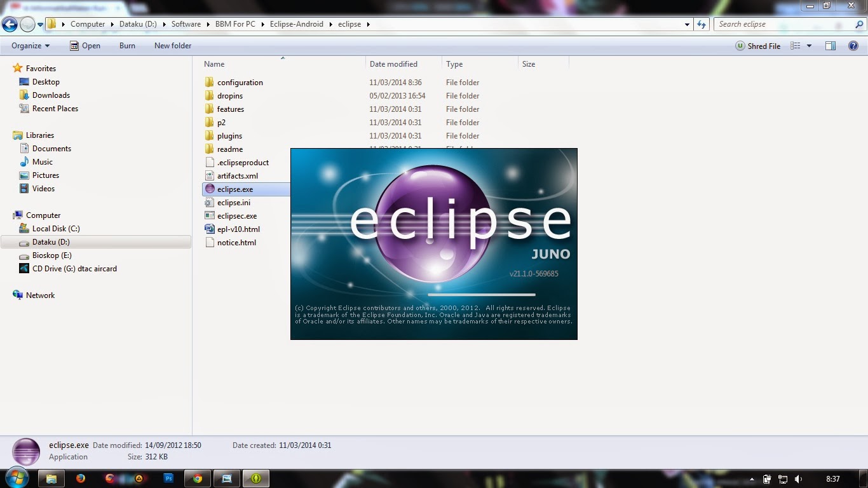Click the forward navigation arrow

pyautogui.click(x=26, y=24)
